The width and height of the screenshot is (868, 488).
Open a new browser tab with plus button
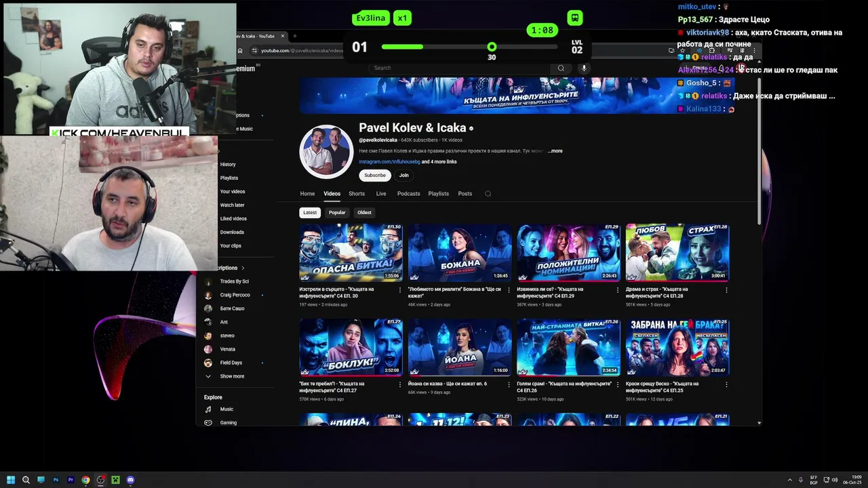(x=294, y=36)
